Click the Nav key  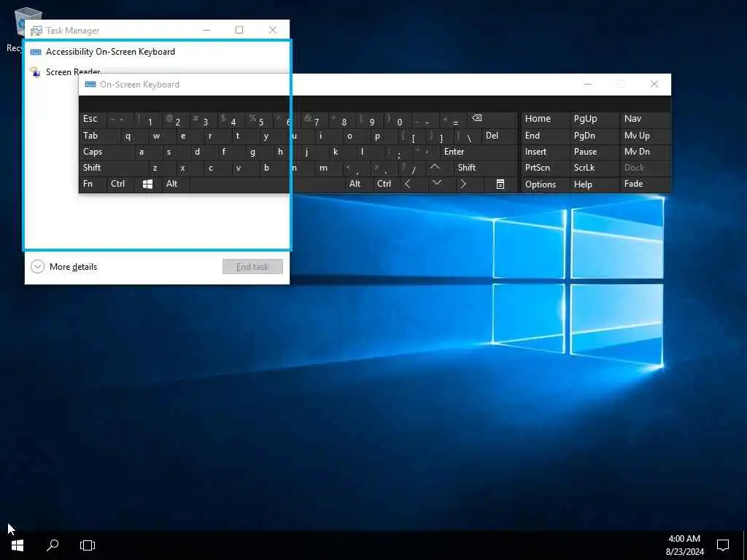(645, 120)
